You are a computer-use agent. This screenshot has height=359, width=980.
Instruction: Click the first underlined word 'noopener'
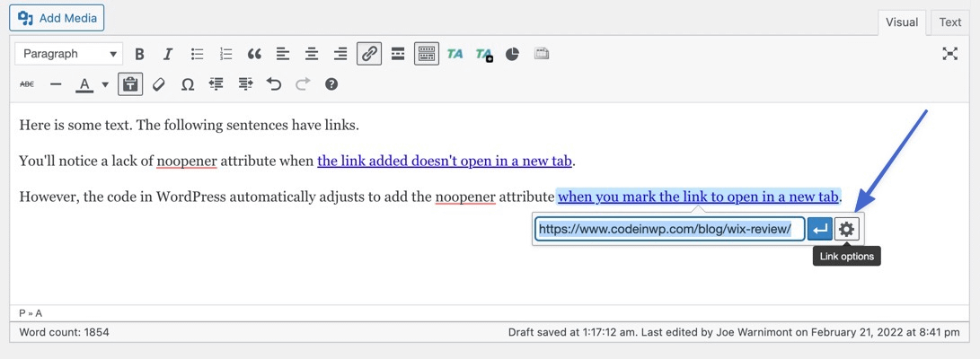tap(186, 161)
